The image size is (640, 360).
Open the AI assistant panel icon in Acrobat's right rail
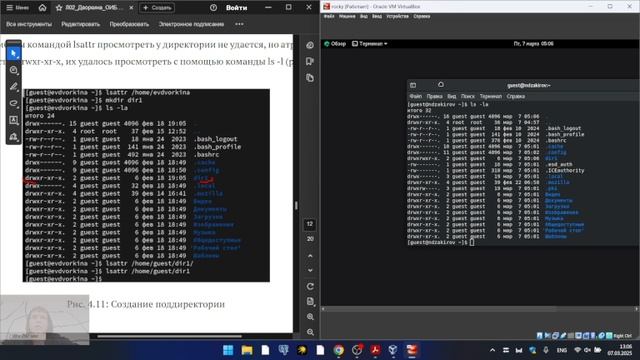[310, 45]
